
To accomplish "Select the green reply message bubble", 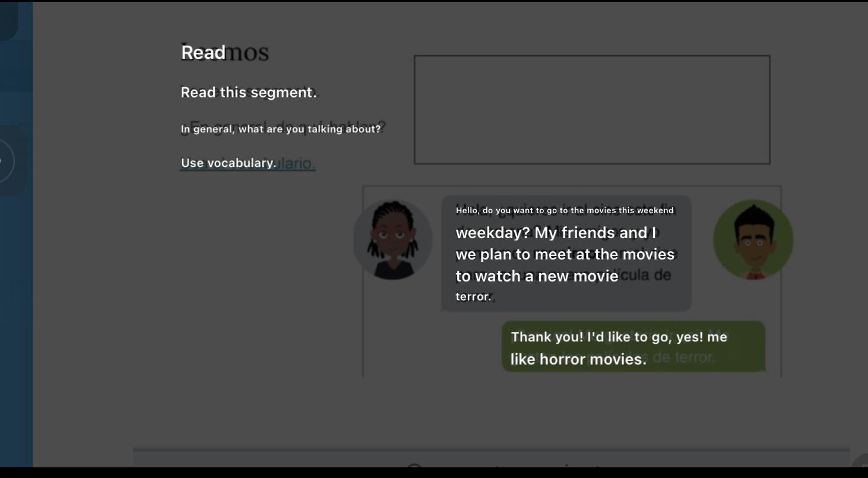I will pos(633,347).
